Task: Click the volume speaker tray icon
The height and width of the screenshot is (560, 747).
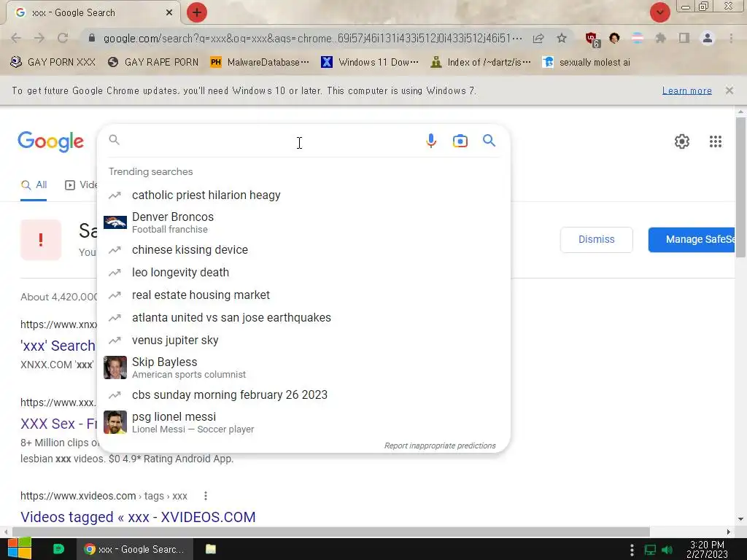Action: tap(667, 550)
